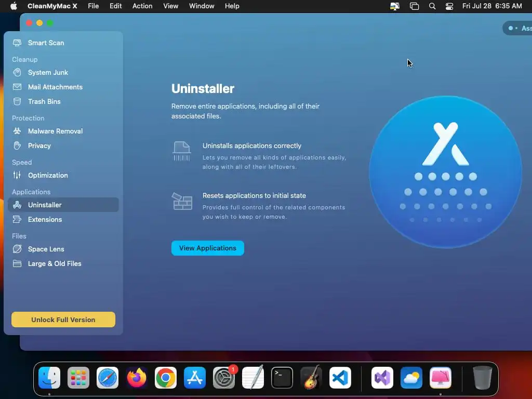Open the Privacy hand icon
Viewport: 532px width, 399px height.
pyautogui.click(x=17, y=145)
